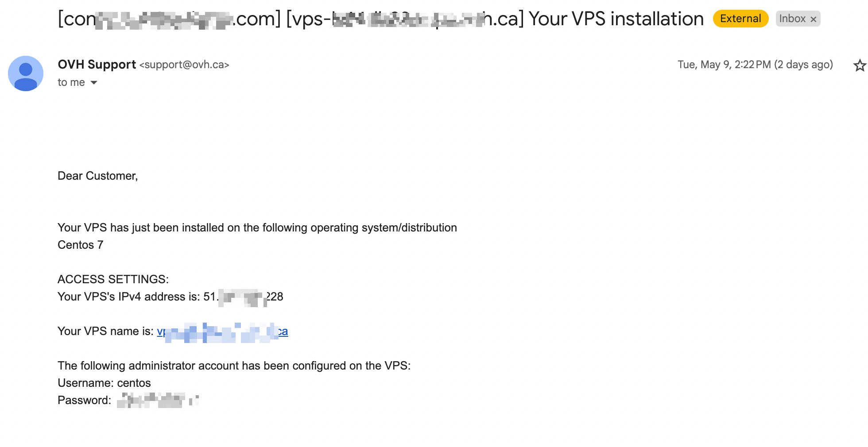Select the 'Your VPS has just been installed' sentence
Image resolution: width=868 pixels, height=447 pixels.
257,227
